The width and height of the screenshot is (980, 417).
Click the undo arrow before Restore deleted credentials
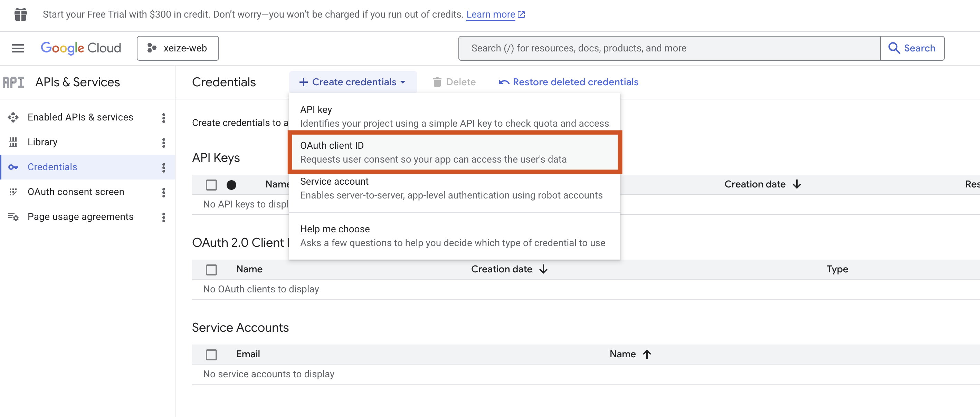point(504,82)
